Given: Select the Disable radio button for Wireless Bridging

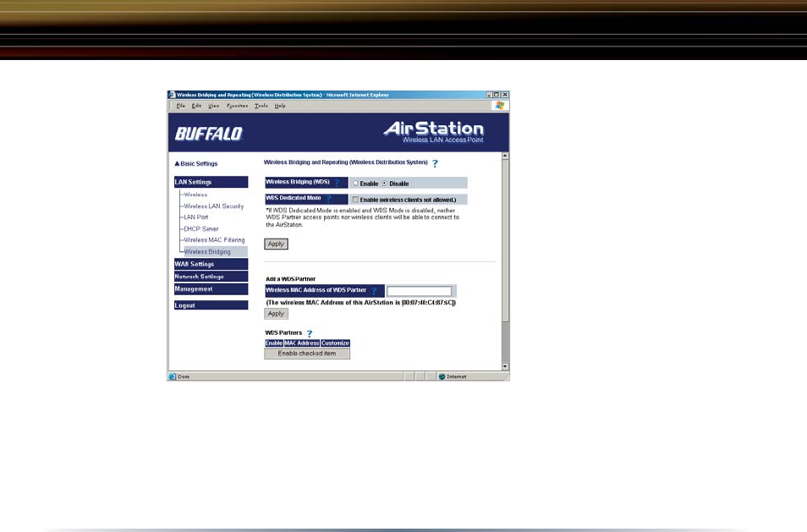Looking at the screenshot, I should pyautogui.click(x=384, y=184).
